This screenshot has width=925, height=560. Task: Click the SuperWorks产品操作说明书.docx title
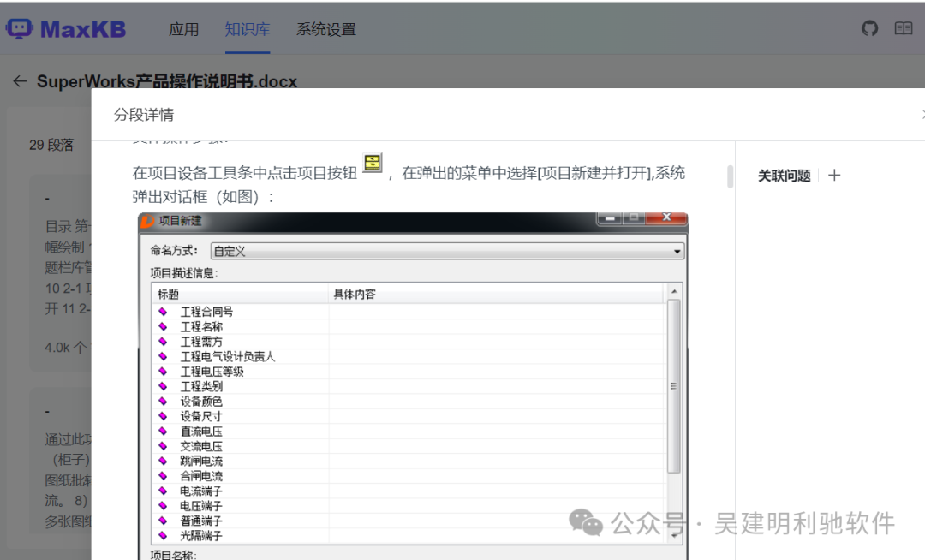(x=167, y=81)
